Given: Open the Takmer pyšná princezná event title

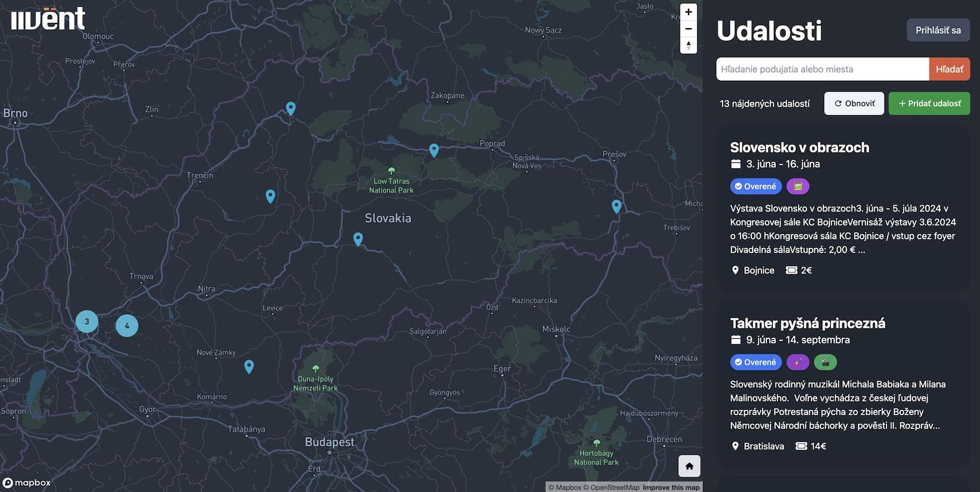Looking at the screenshot, I should (807, 323).
